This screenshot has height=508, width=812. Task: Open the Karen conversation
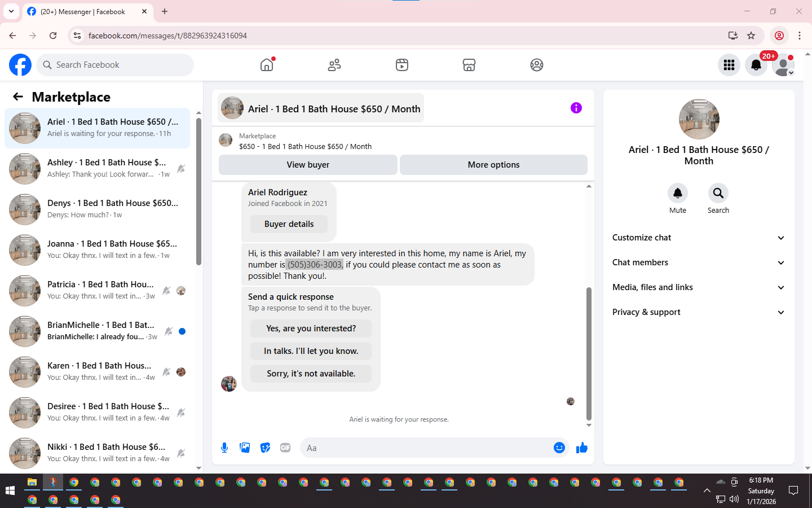(98, 372)
